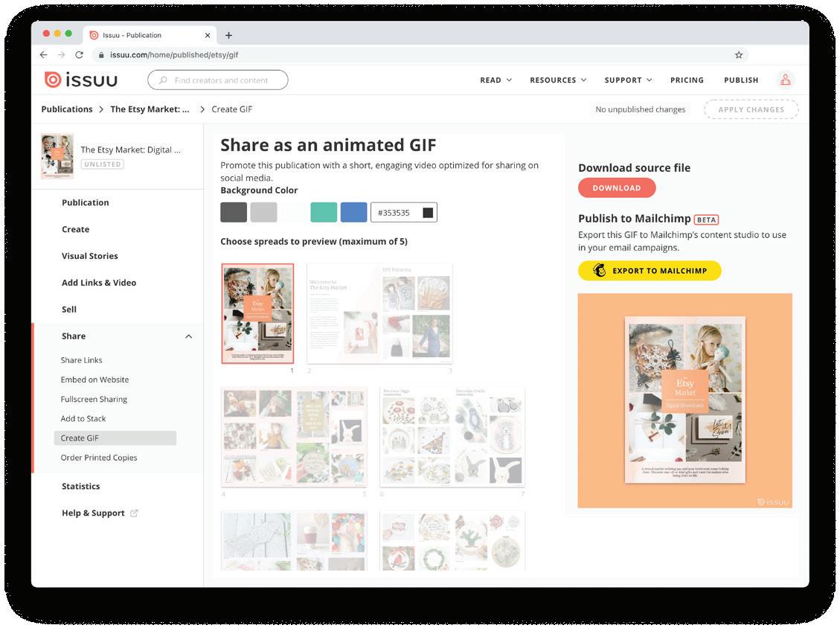Click the GIF preview image
The image size is (840, 628).
[x=684, y=400]
